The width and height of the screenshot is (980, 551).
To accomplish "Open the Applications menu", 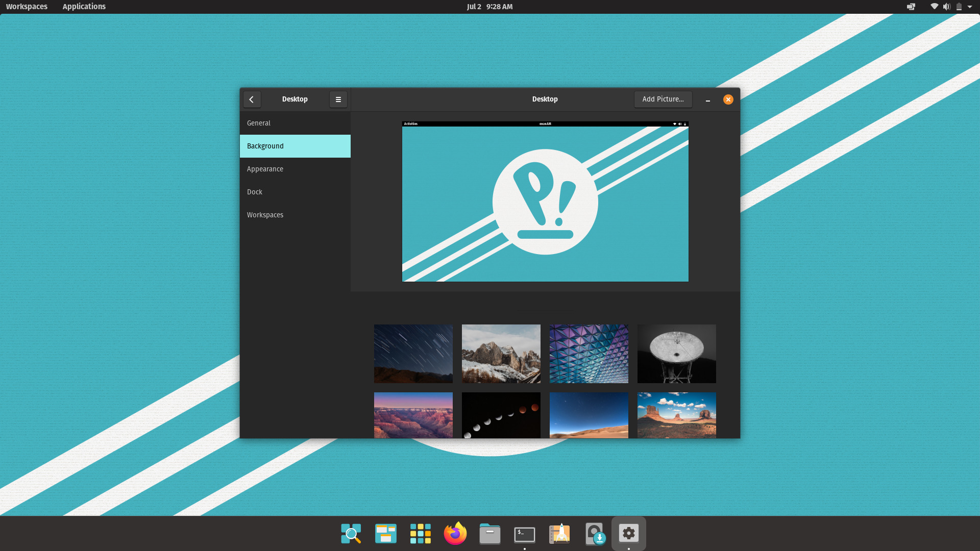I will pos(84,7).
